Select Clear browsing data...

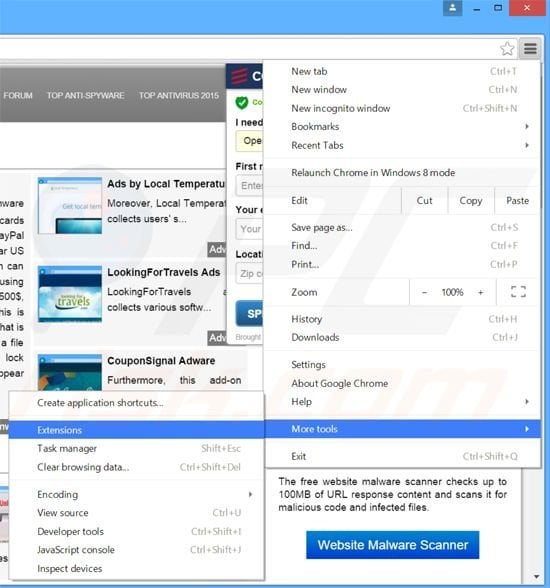tap(136, 467)
